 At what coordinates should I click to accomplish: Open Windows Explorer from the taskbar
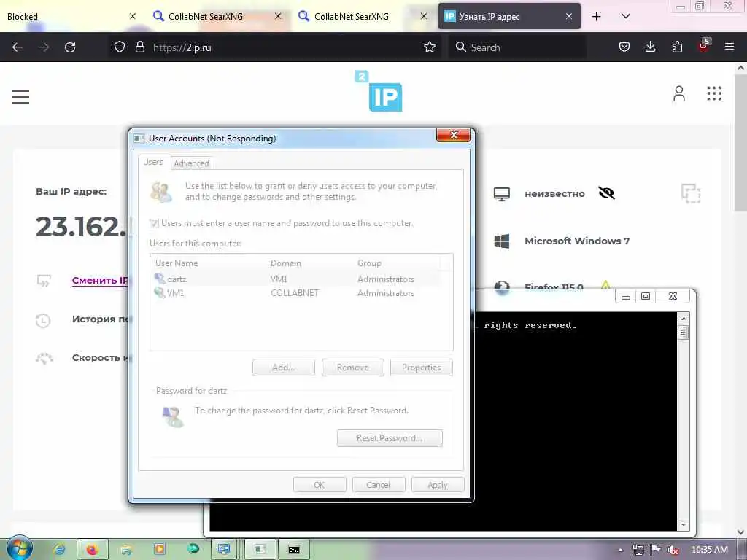click(125, 550)
